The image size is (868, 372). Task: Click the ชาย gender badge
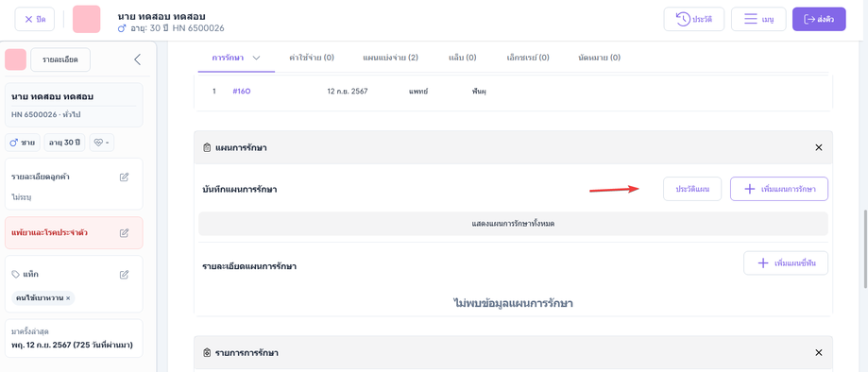[24, 143]
